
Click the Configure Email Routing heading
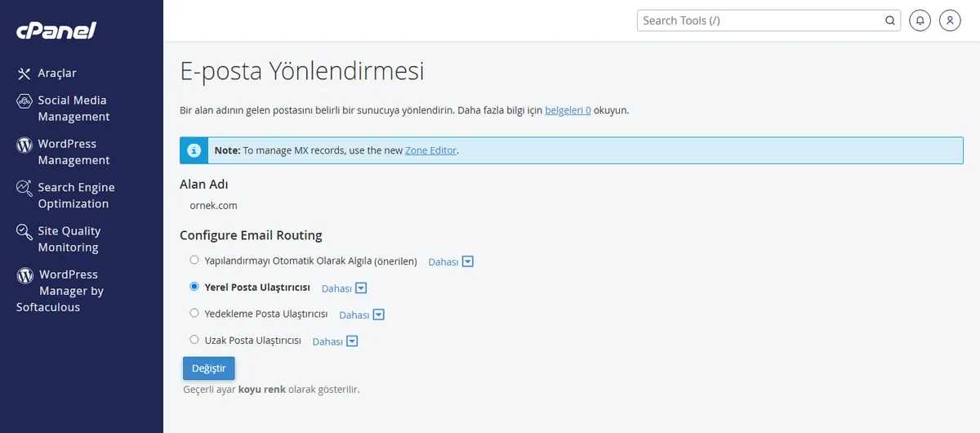(251, 235)
